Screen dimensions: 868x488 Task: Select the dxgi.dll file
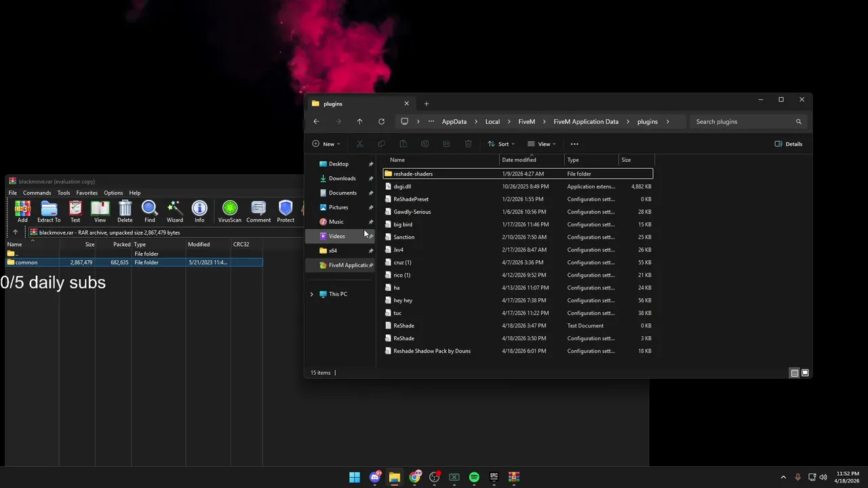click(517, 186)
